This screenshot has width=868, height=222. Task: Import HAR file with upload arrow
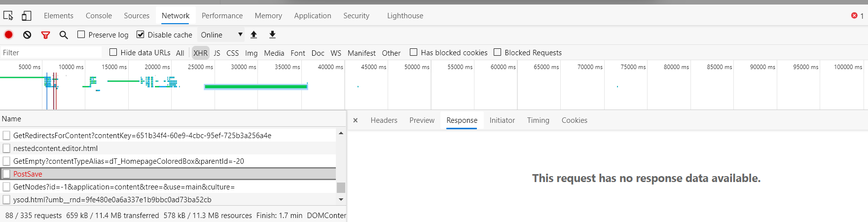(253, 35)
